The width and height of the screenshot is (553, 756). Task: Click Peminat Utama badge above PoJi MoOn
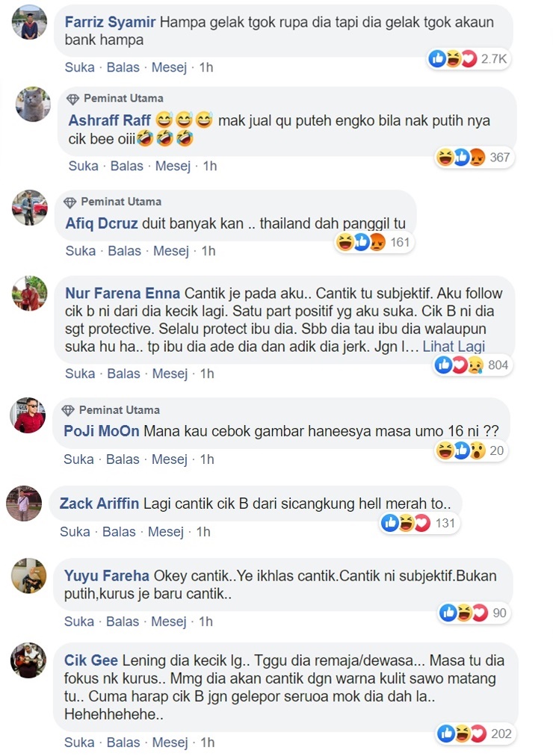point(111,410)
